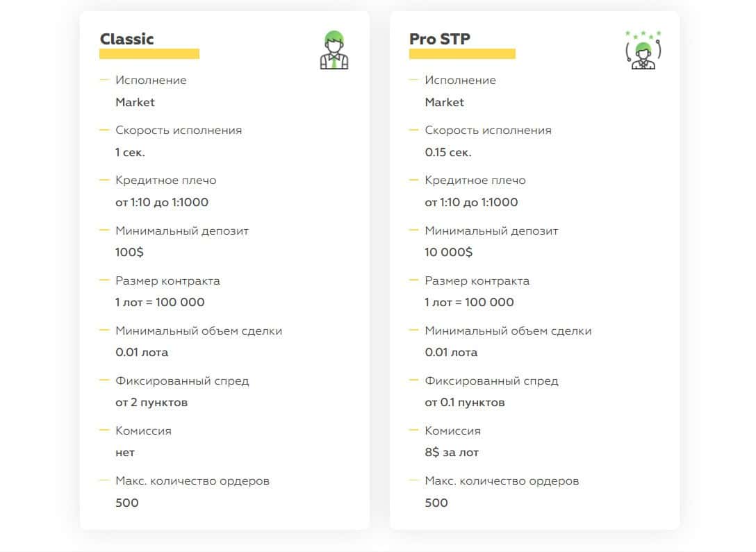Click Classic execution speed value 1 сек.

coord(131,152)
